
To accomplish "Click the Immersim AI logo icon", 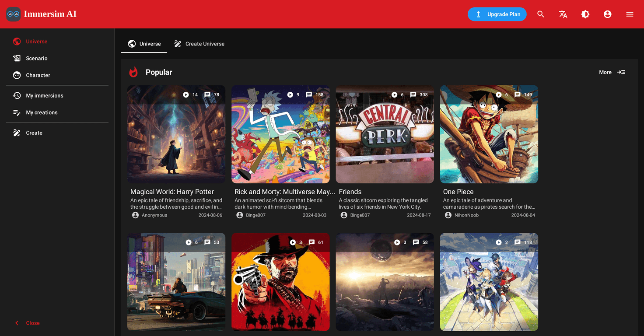I will (13, 14).
